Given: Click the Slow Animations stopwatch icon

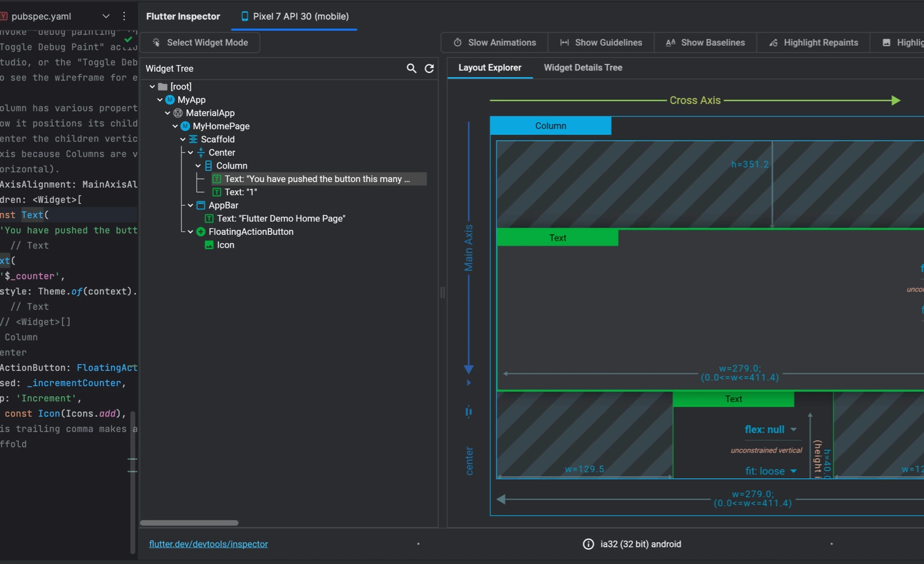Looking at the screenshot, I should pos(457,42).
